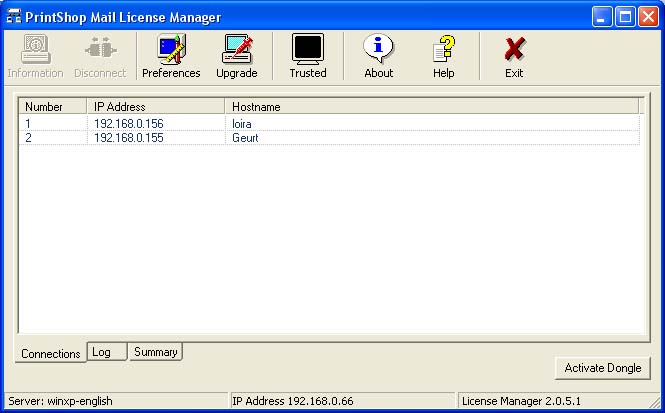The height and width of the screenshot is (413, 665).
Task: Click the Upgrade toolbar icon
Action: [x=237, y=56]
